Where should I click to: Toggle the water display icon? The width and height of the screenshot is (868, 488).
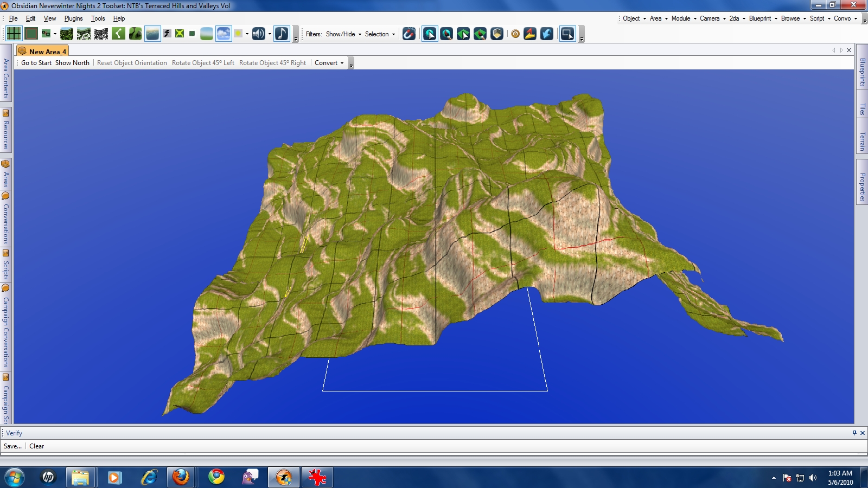[x=152, y=34]
